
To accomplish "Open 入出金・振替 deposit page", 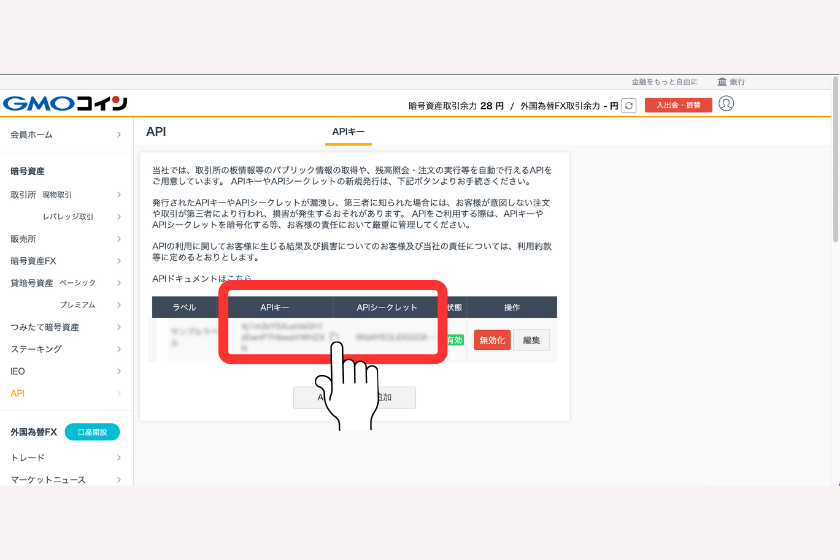I will 678,105.
